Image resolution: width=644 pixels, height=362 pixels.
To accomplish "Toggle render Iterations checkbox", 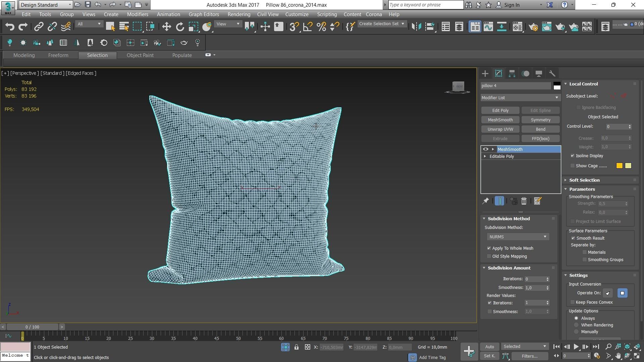I will [490, 303].
